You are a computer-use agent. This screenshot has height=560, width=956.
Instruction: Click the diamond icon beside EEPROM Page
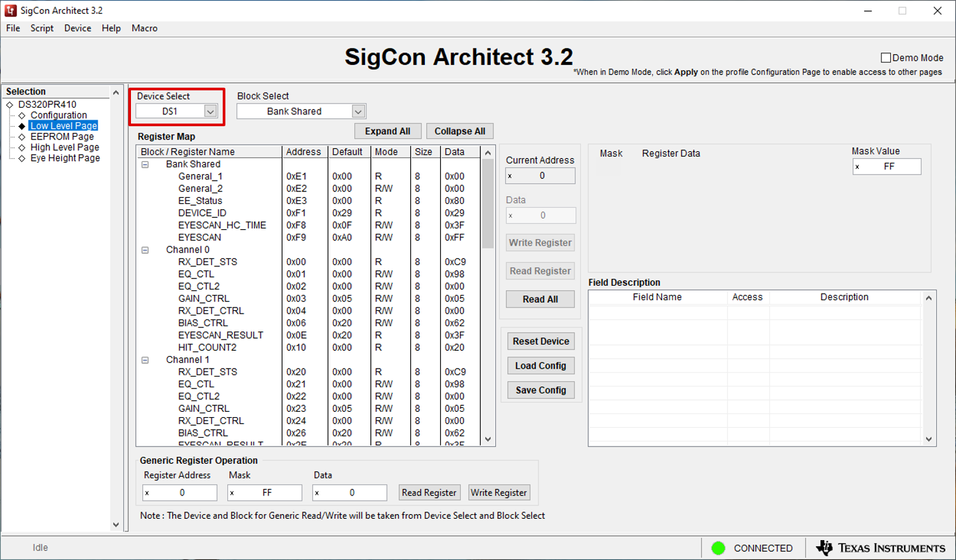(x=22, y=137)
